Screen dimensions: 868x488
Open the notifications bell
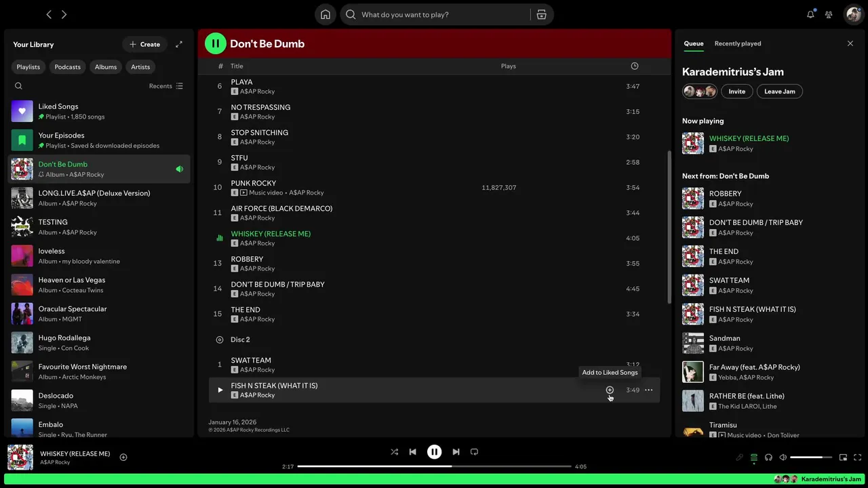[x=810, y=14]
